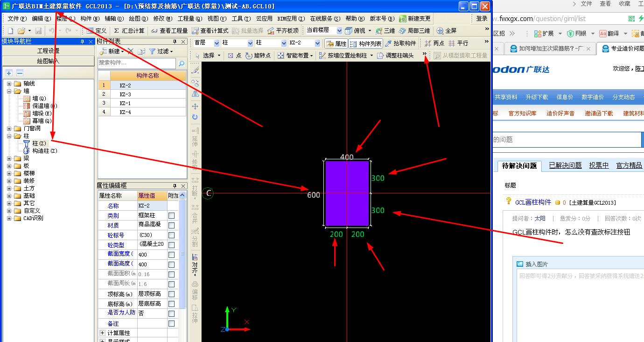Select KZ-3 row in component list

(142, 94)
